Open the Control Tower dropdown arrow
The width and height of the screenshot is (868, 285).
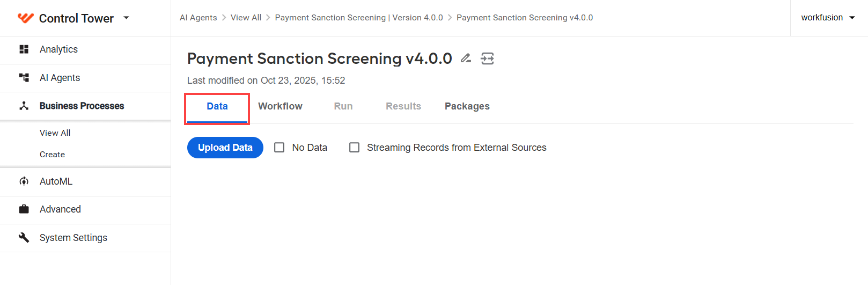click(127, 18)
